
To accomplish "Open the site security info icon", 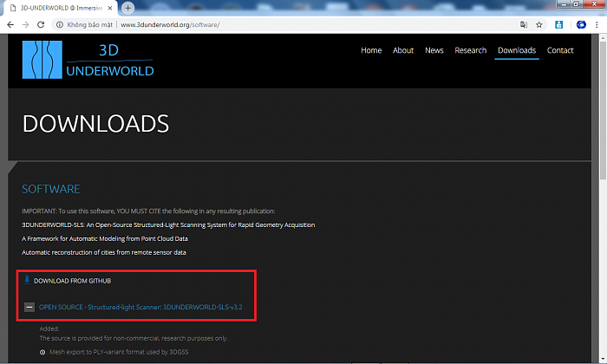I will 60,25.
